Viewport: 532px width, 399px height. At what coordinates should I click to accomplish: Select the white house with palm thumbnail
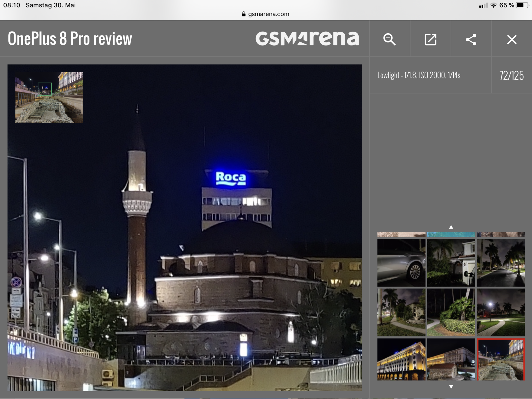pyautogui.click(x=451, y=263)
